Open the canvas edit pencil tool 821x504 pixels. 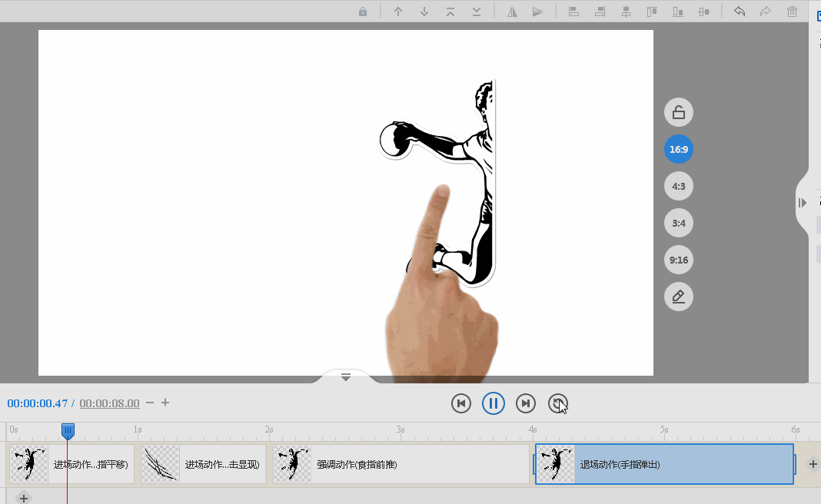678,296
